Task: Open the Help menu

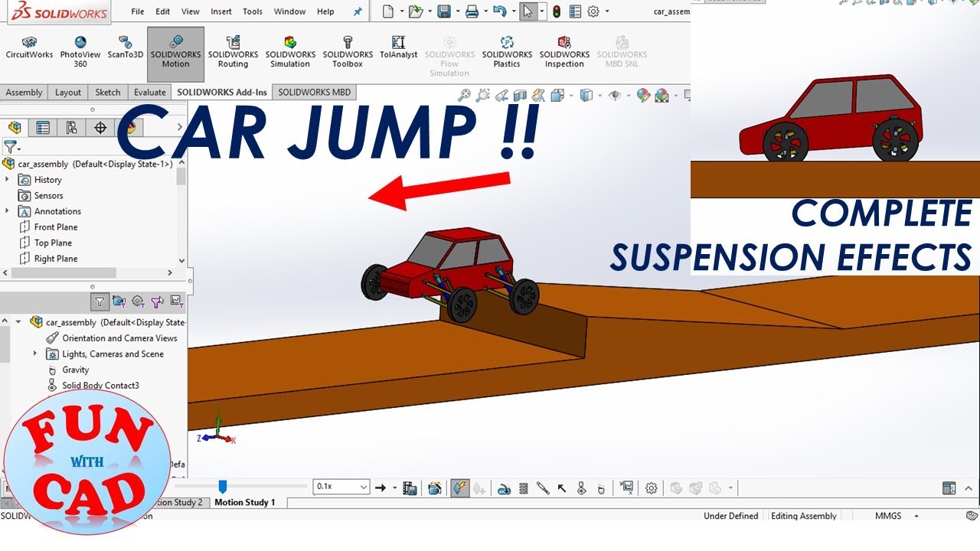Action: click(x=325, y=11)
